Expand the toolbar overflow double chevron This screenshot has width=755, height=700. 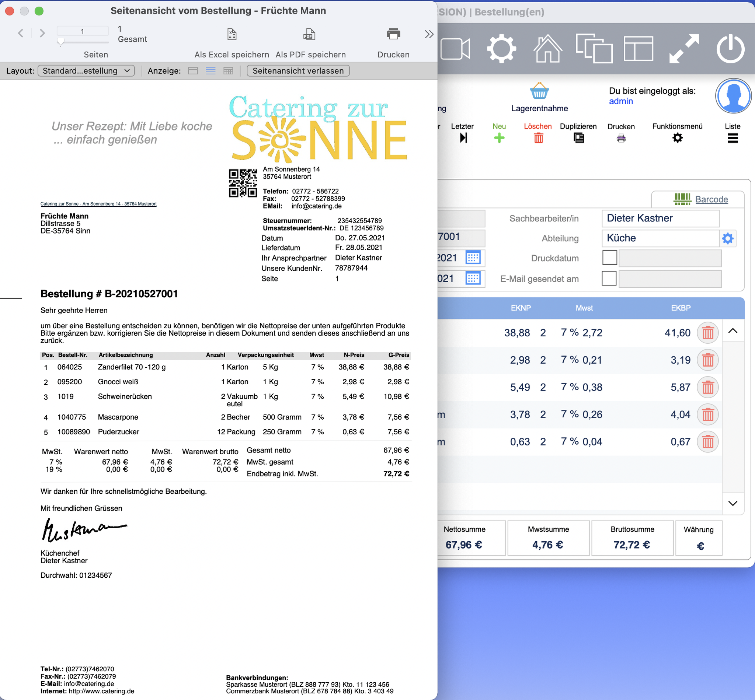pos(429,35)
